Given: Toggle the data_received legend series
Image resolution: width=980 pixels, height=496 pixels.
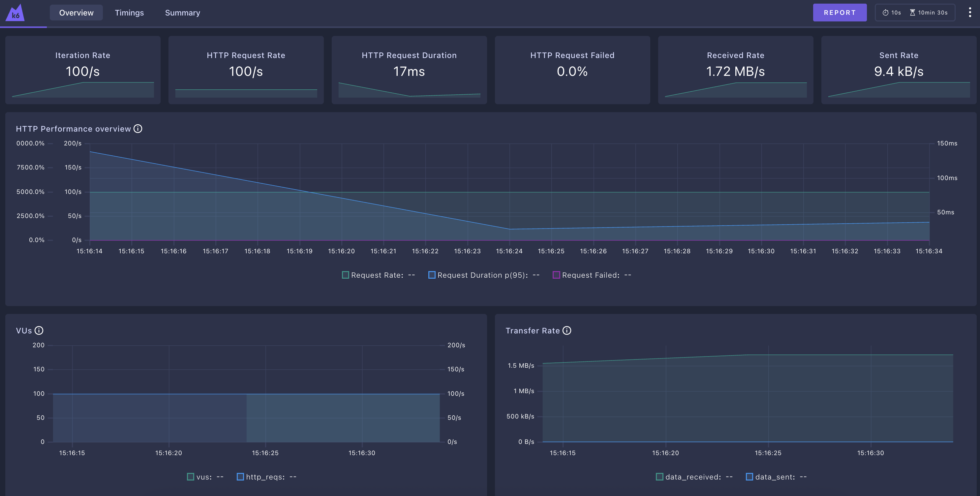Looking at the screenshot, I should (660, 477).
